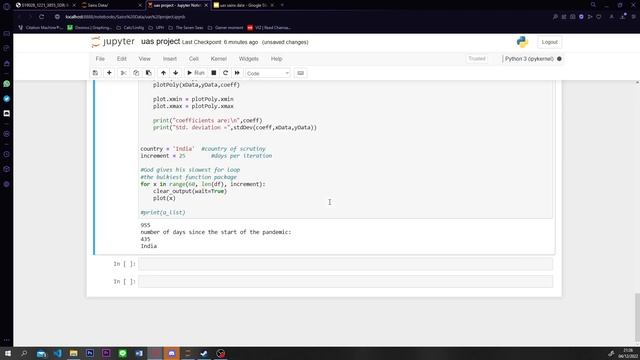The image size is (640, 360).
Task: Rename the notebook titled uas project
Action: [160, 42]
